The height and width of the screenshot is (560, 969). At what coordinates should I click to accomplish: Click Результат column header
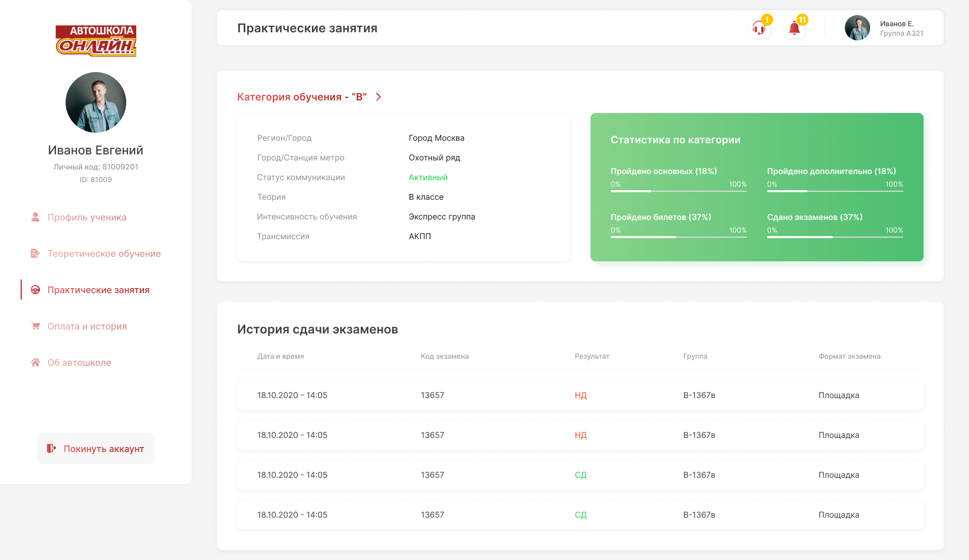[592, 356]
